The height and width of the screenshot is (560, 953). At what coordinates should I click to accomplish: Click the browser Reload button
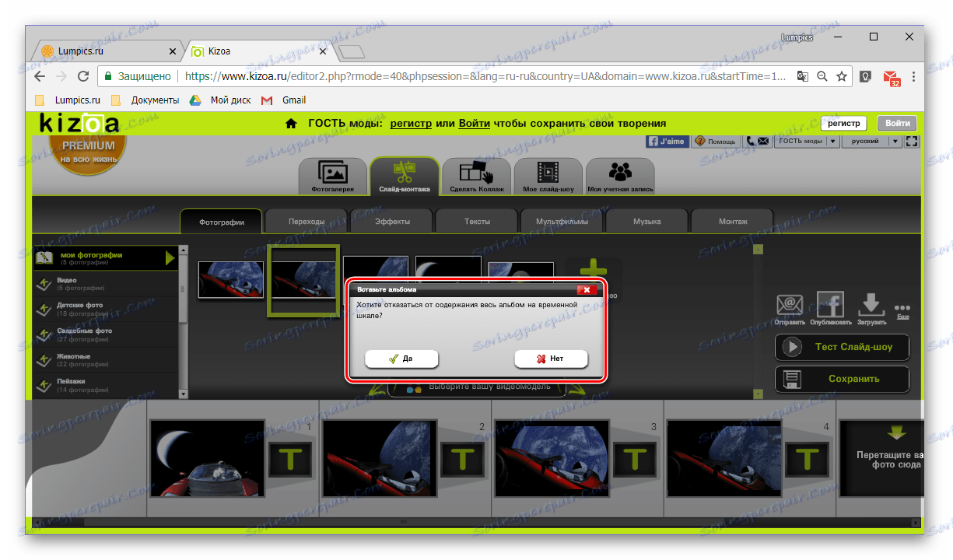pos(83,76)
